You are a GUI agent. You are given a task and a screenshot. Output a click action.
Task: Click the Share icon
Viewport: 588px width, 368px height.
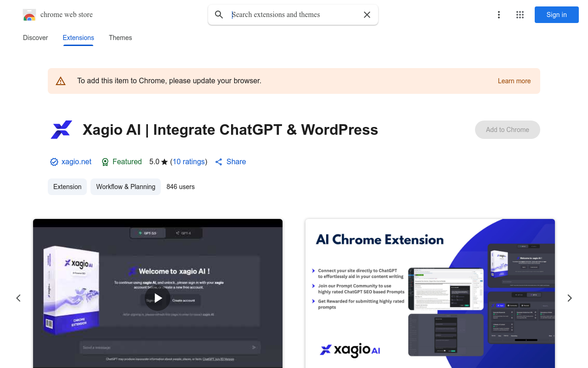click(x=219, y=162)
